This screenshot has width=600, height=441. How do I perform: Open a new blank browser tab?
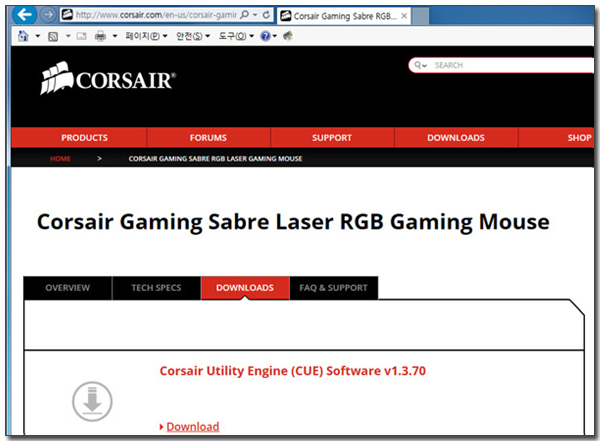pyautogui.click(x=420, y=16)
